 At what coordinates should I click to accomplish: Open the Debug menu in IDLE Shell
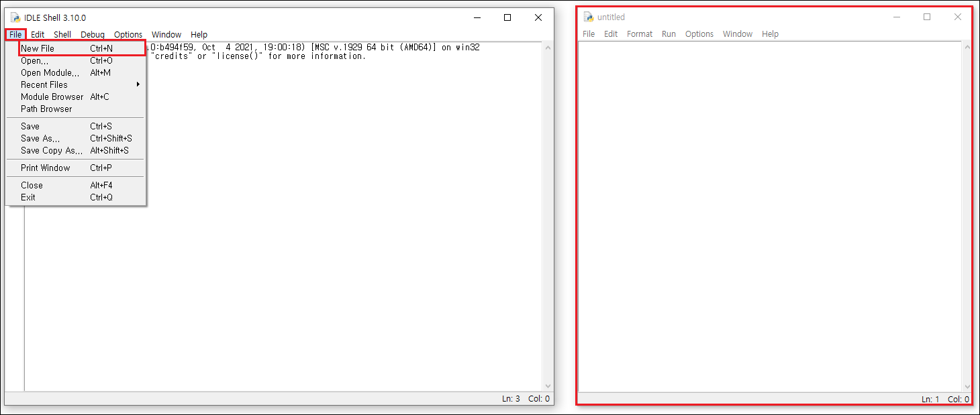click(x=93, y=34)
